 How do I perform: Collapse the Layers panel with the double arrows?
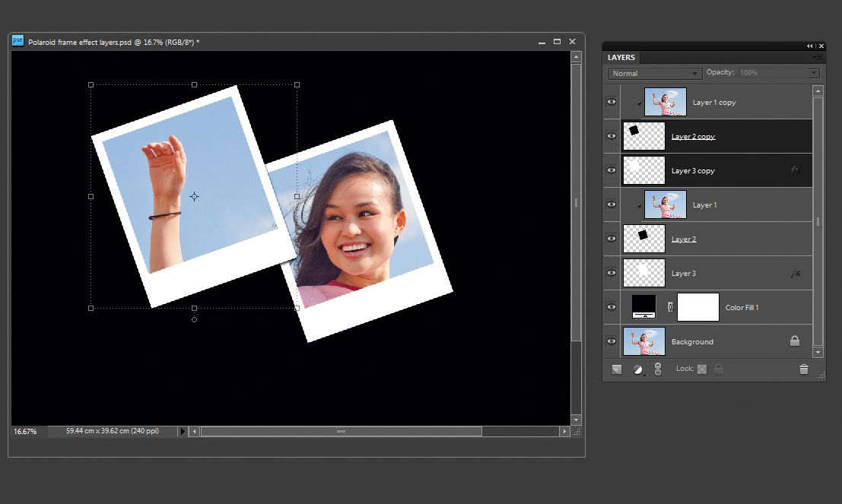click(x=809, y=46)
